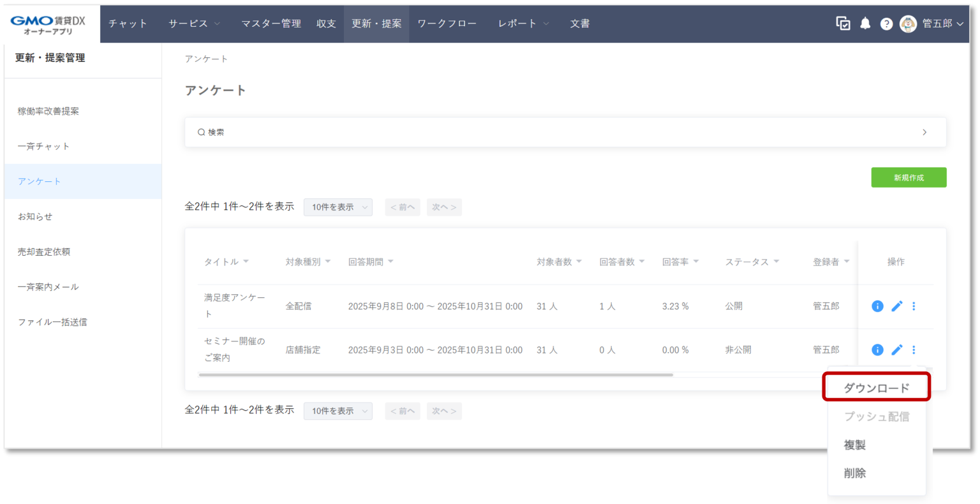Viewport: 980px width, 504px height.
Task: Click the green 新規作成 button
Action: click(x=909, y=177)
